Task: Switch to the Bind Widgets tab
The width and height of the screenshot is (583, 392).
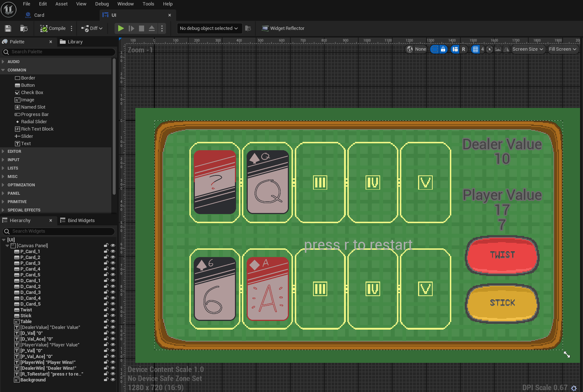Action: tap(81, 221)
